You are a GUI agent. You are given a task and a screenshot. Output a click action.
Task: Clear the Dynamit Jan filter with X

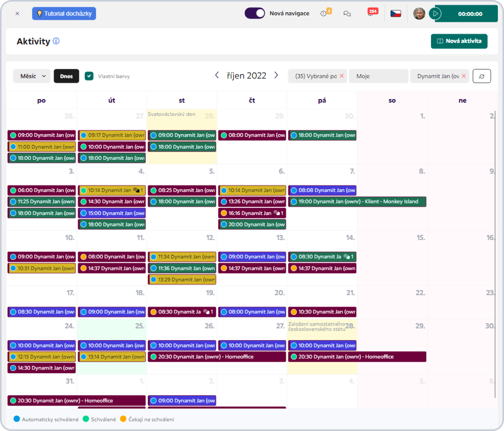click(464, 76)
